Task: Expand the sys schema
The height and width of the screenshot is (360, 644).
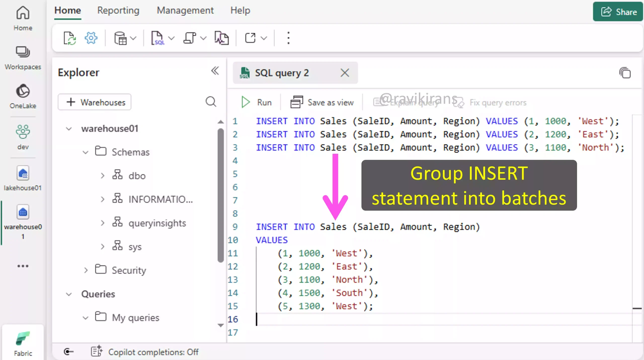Action: tap(102, 246)
